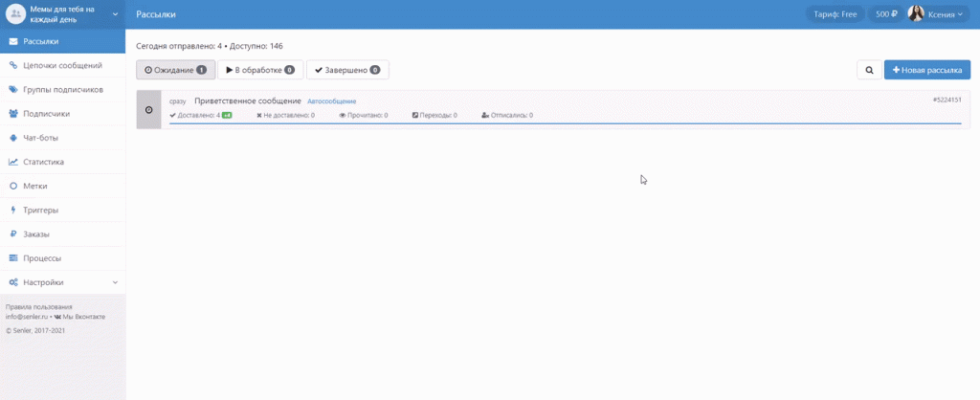Create a new mailing with Новая рассылка

[926, 70]
